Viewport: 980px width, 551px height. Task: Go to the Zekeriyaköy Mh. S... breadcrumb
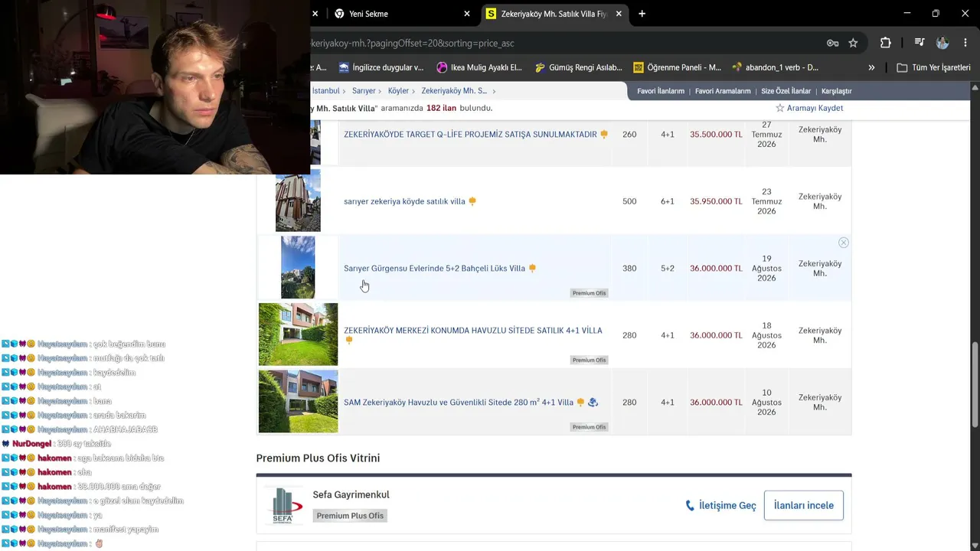click(x=454, y=91)
